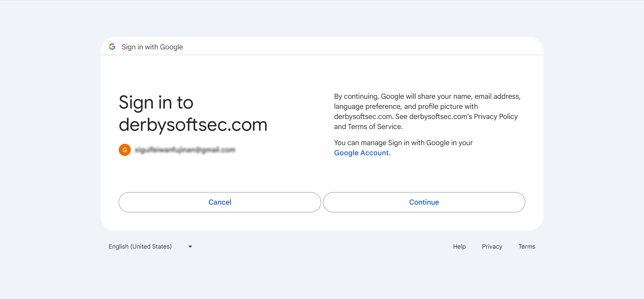Click the 'Sign in to derbysoftsec.com' heading
Screen dimensions: 644x299
pos(193,114)
